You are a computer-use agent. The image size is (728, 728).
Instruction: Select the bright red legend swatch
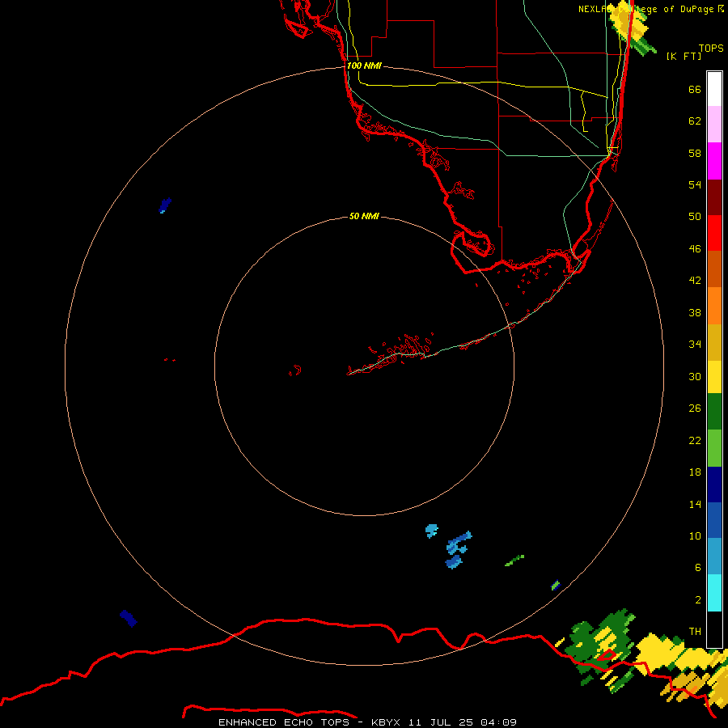(714, 233)
